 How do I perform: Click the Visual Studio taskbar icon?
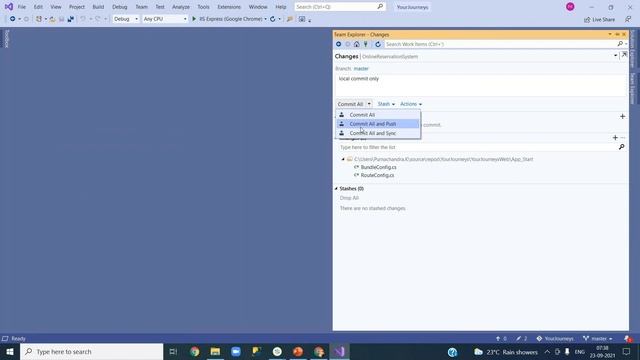[339, 351]
